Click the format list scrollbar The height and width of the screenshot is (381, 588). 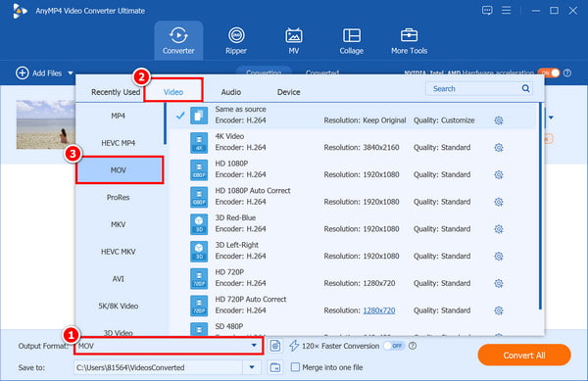[165, 123]
